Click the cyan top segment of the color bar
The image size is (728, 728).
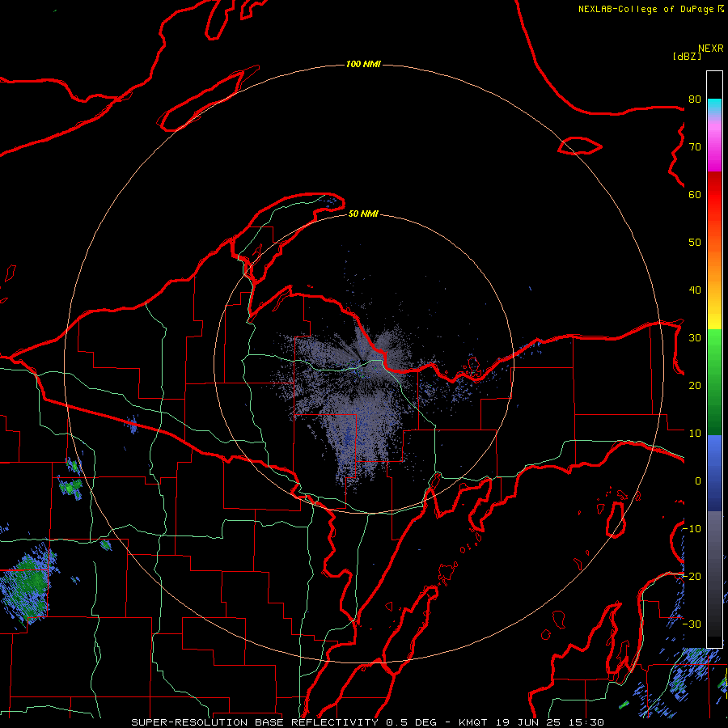click(x=714, y=107)
